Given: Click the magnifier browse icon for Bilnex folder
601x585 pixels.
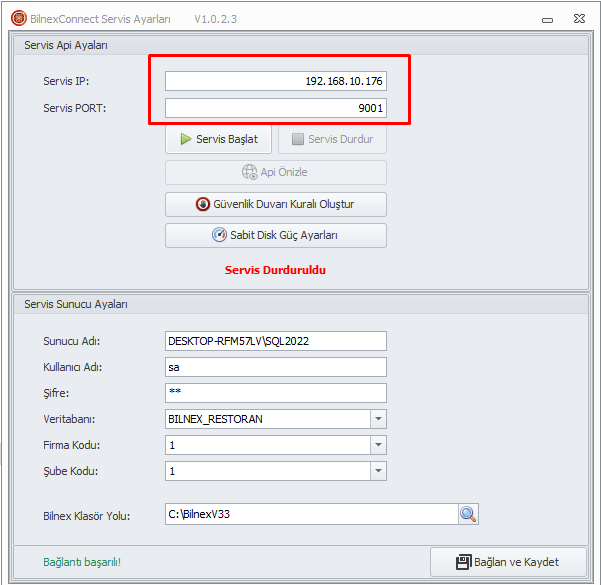Looking at the screenshot, I should [x=469, y=514].
